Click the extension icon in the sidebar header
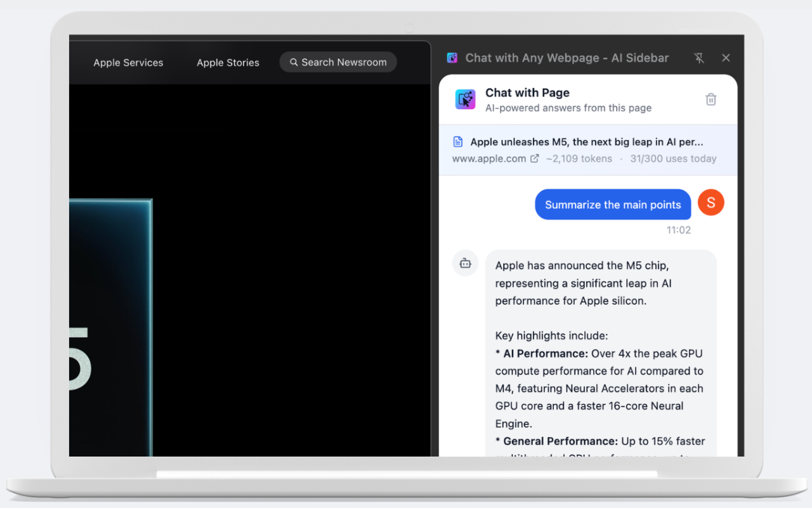Screen dimensions: 812x508 click(452, 57)
